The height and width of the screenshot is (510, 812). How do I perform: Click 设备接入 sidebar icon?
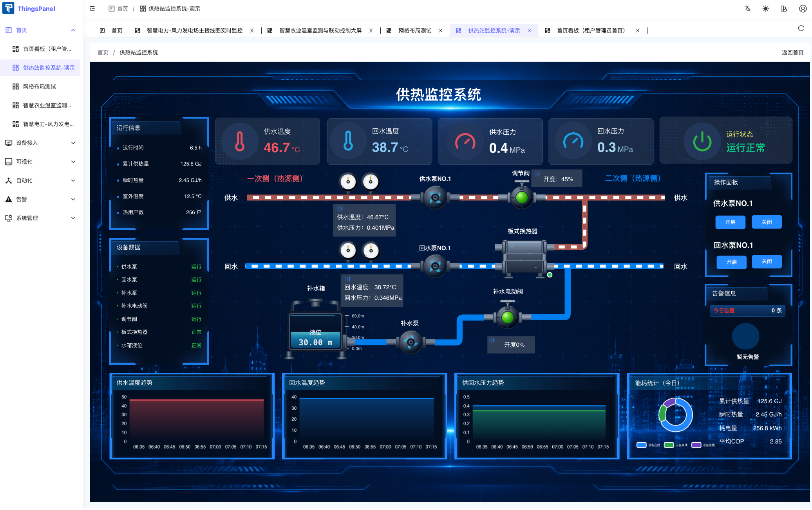(x=8, y=143)
